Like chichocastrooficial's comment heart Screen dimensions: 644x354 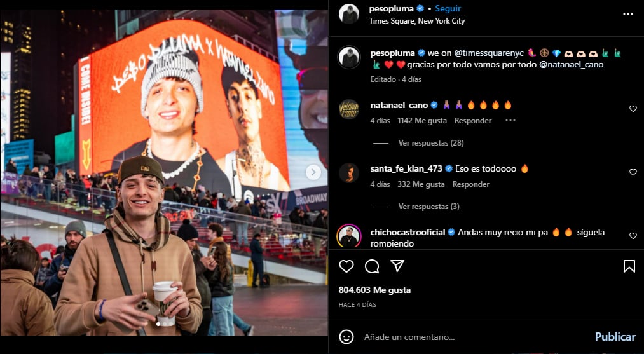(x=633, y=235)
